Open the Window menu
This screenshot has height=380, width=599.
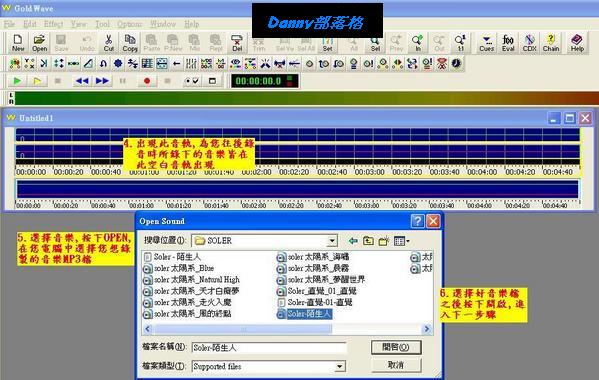(x=163, y=24)
